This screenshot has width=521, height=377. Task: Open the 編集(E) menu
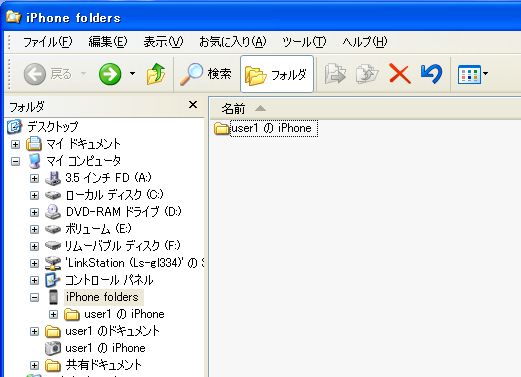(108, 42)
